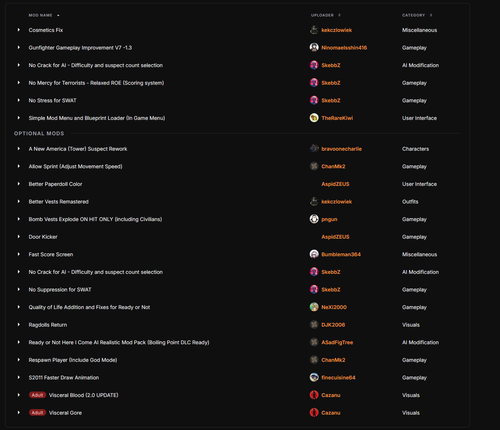Click SkebbZ avatar in No Stress for SWAT row

pyautogui.click(x=314, y=100)
